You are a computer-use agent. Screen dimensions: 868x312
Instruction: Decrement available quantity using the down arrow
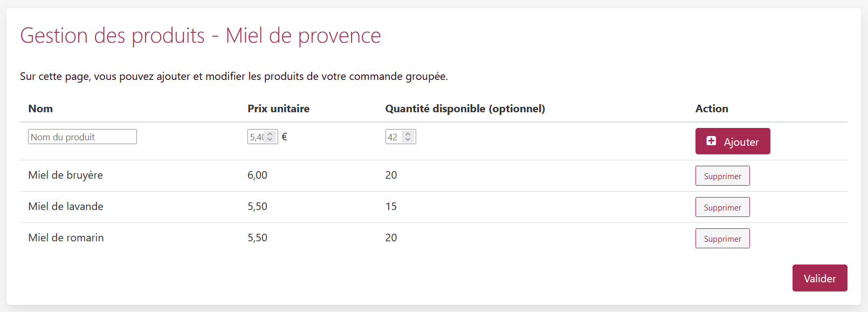pos(408,139)
